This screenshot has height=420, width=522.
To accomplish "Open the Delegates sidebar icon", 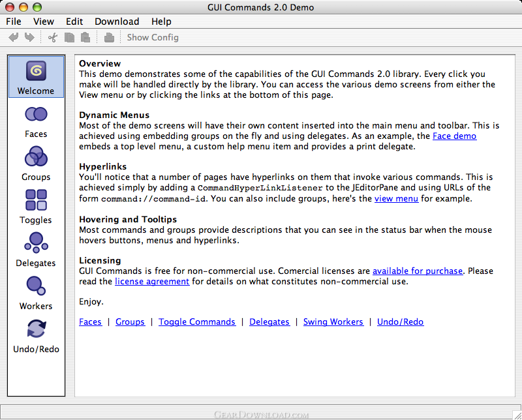I will click(36, 250).
